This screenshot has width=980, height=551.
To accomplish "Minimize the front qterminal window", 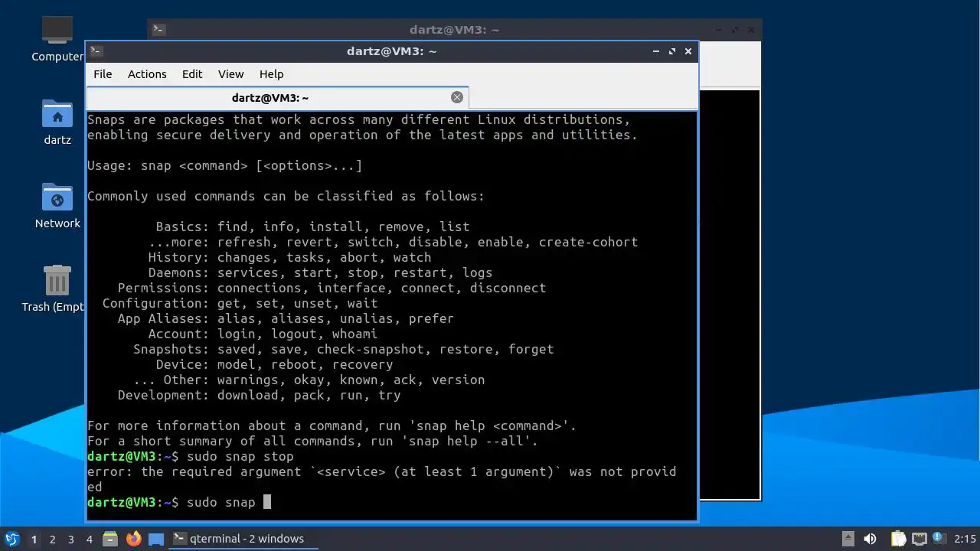I will 656,51.
